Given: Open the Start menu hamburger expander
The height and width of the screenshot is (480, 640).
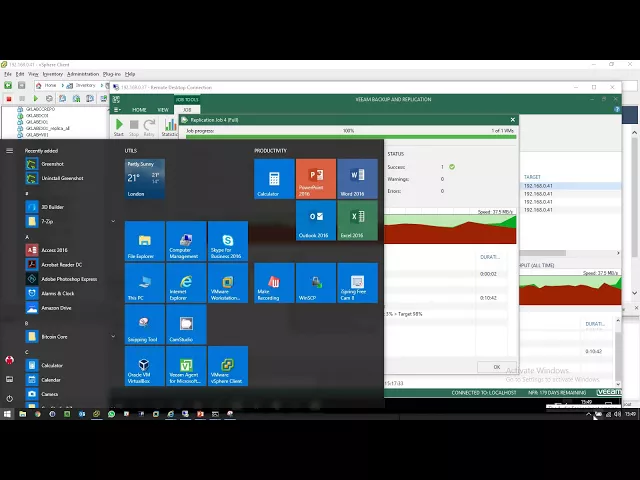Looking at the screenshot, I should pos(9,151).
